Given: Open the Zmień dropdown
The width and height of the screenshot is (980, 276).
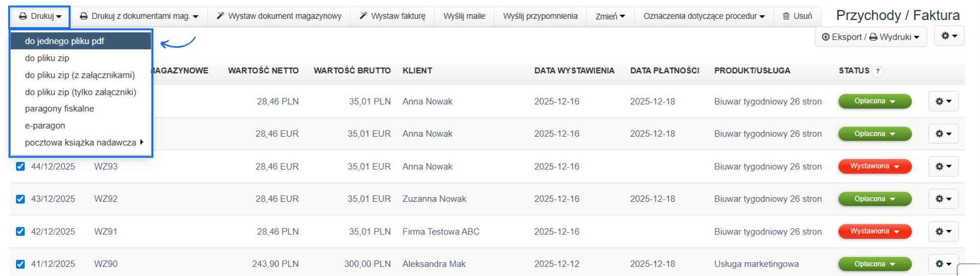Looking at the screenshot, I should point(610,16).
